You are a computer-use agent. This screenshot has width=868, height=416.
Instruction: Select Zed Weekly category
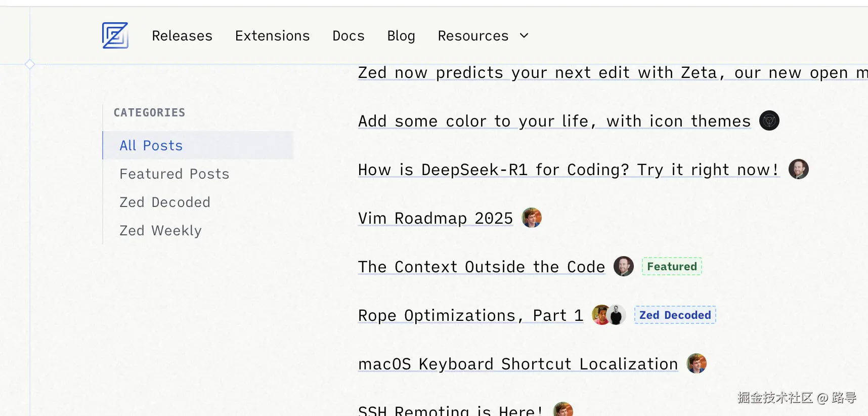point(160,231)
